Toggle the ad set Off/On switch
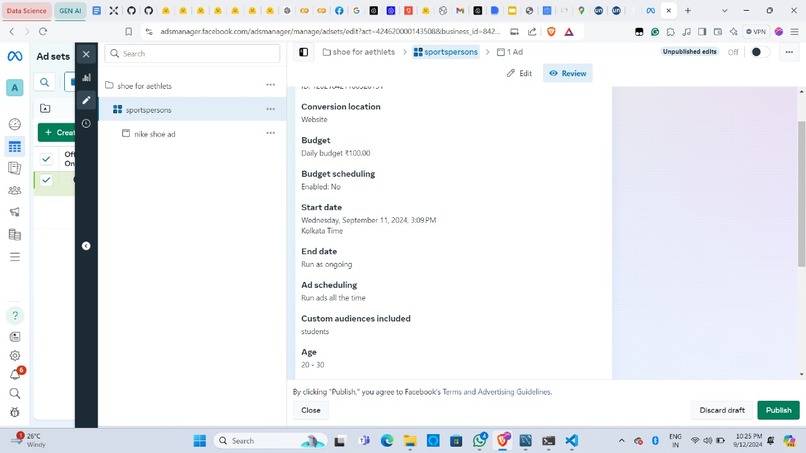 click(760, 52)
